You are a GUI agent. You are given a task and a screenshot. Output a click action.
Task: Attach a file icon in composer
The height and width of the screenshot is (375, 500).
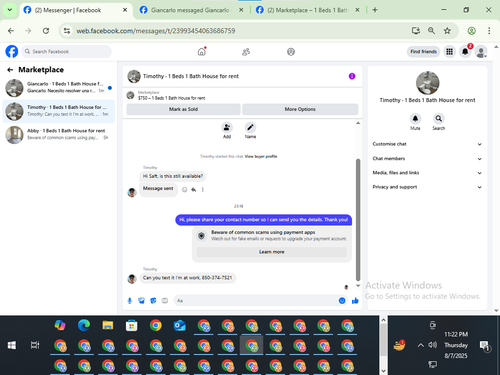[141, 301]
